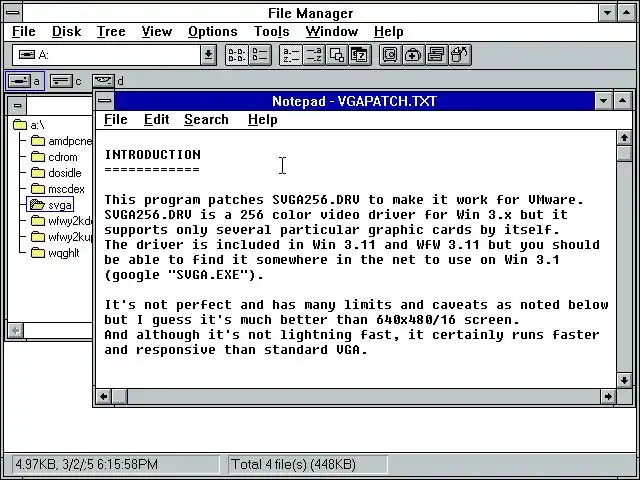The width and height of the screenshot is (640, 480).
Task: Click the sort by size toolbar icon
Action: (x=337, y=55)
